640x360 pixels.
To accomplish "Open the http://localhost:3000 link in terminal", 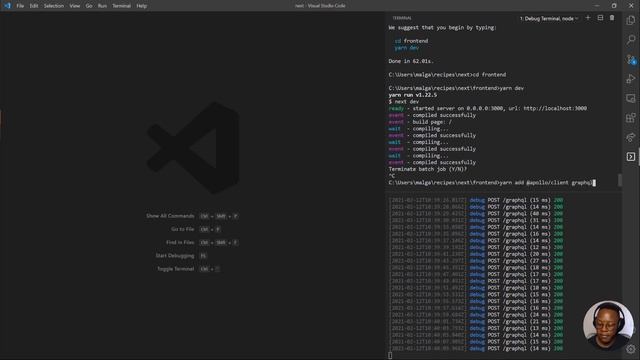I will (555, 109).
